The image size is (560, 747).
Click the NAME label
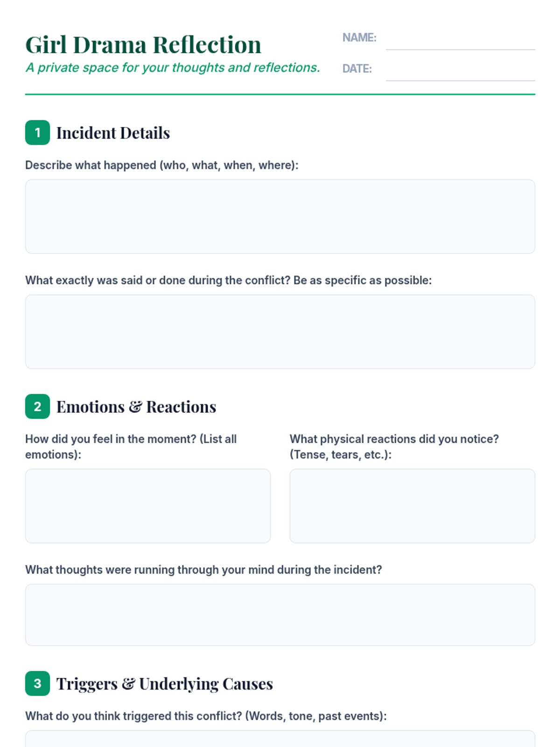359,38
